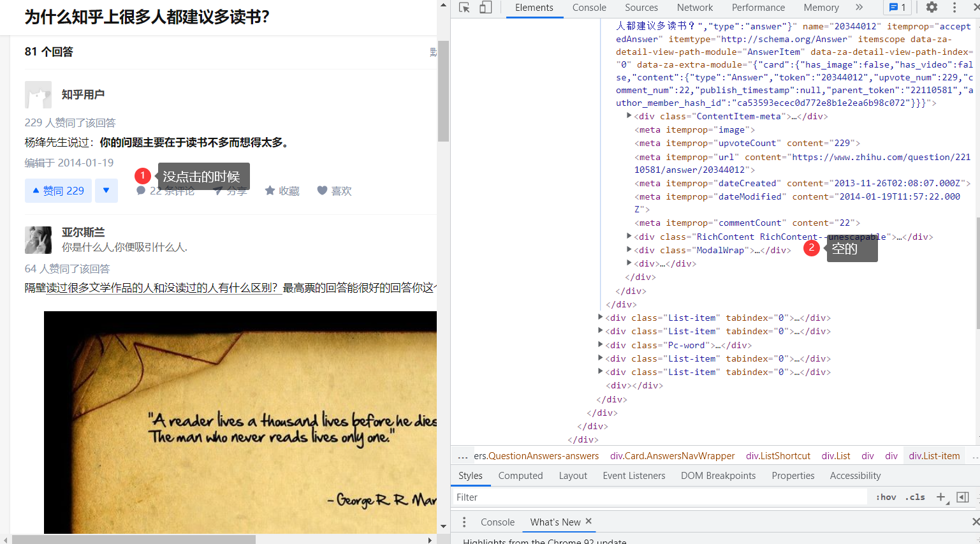Like the answer with 喜欢 heart
980x544 pixels.
pos(334,191)
